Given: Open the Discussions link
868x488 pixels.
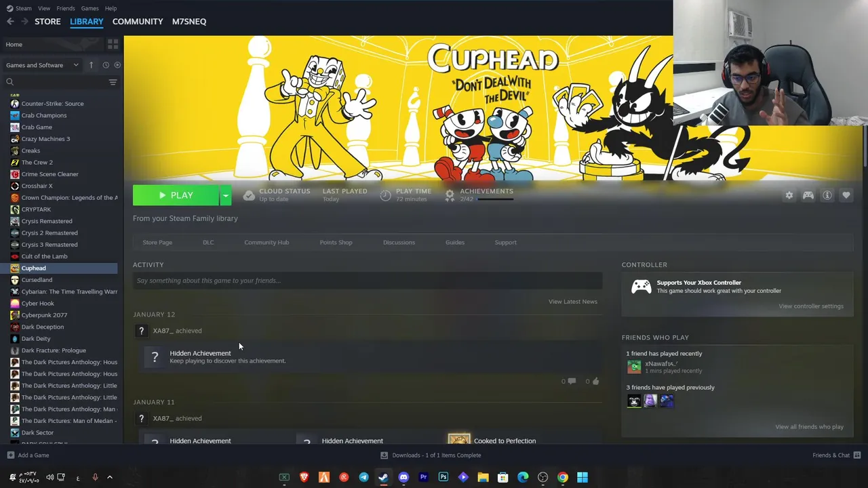Looking at the screenshot, I should [x=399, y=242].
